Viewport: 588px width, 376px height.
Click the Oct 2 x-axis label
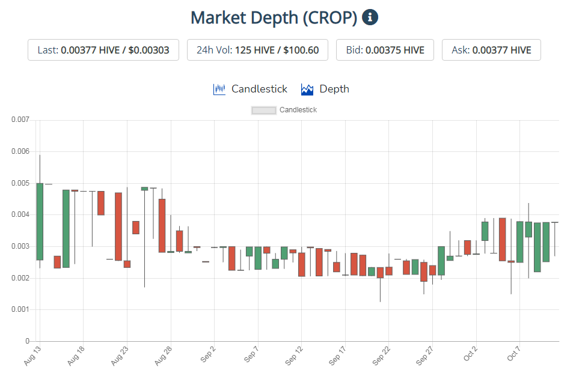tap(471, 354)
